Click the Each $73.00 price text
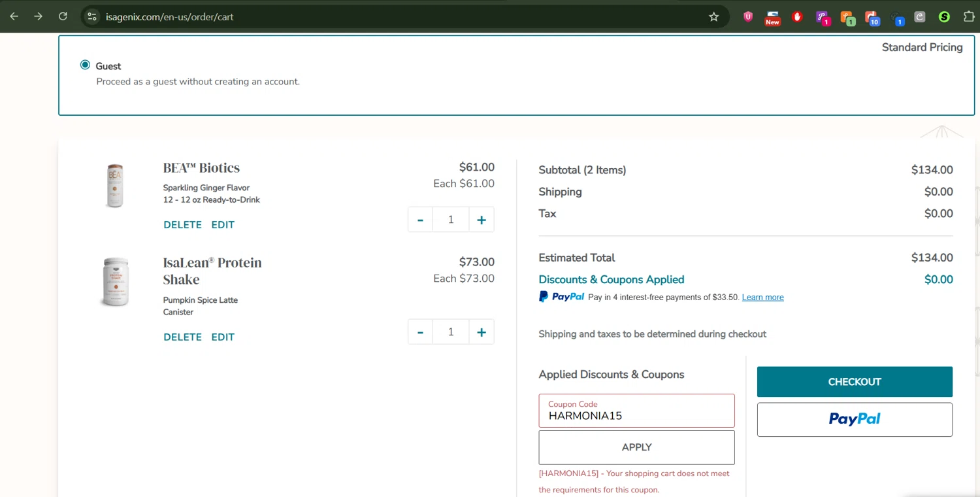Viewport: 980px width, 497px height. click(x=464, y=279)
